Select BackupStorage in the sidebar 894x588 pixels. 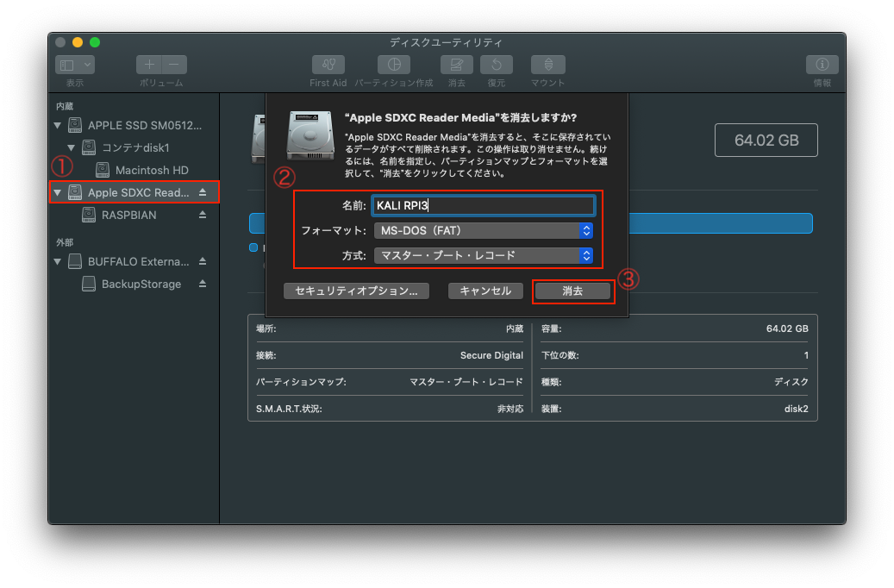pos(141,284)
